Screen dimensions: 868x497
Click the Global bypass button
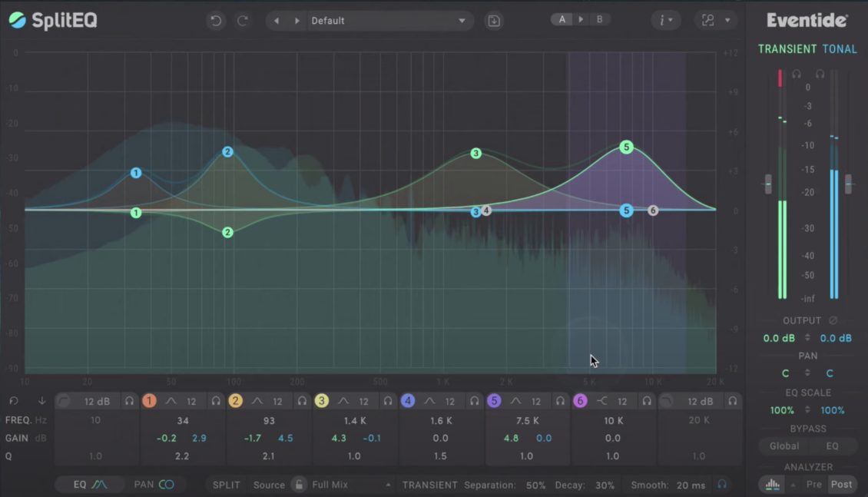click(784, 446)
